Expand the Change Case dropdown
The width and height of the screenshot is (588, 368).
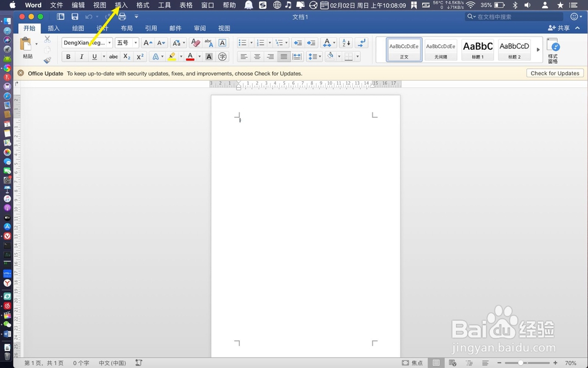click(183, 43)
